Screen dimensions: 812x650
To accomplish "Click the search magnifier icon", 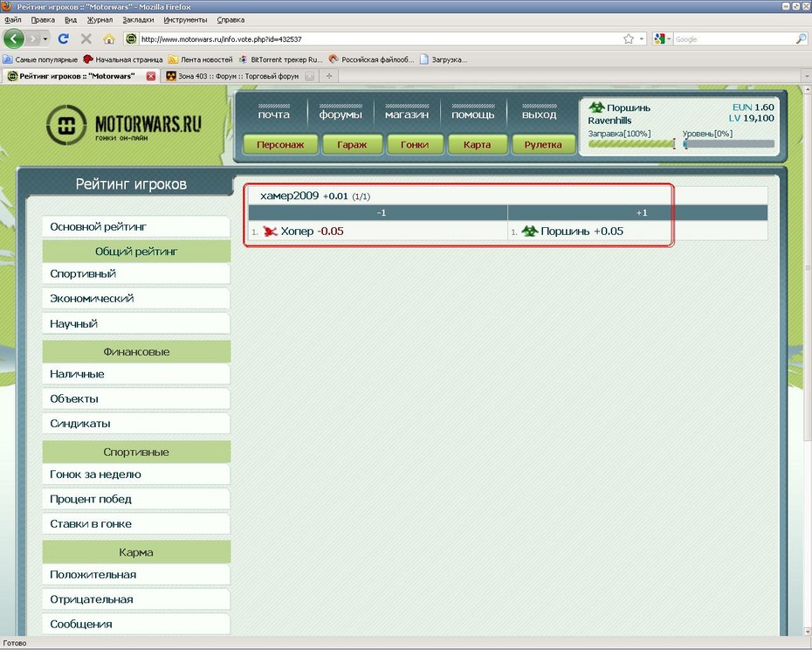I will (801, 38).
